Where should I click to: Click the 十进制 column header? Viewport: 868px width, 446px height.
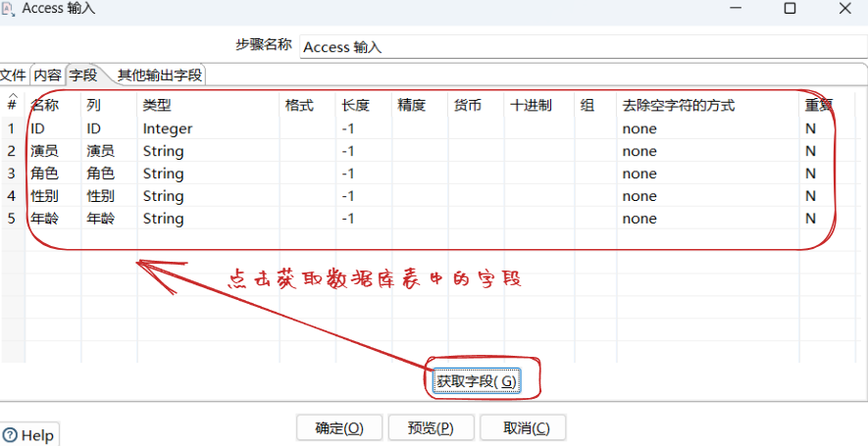click(539, 105)
